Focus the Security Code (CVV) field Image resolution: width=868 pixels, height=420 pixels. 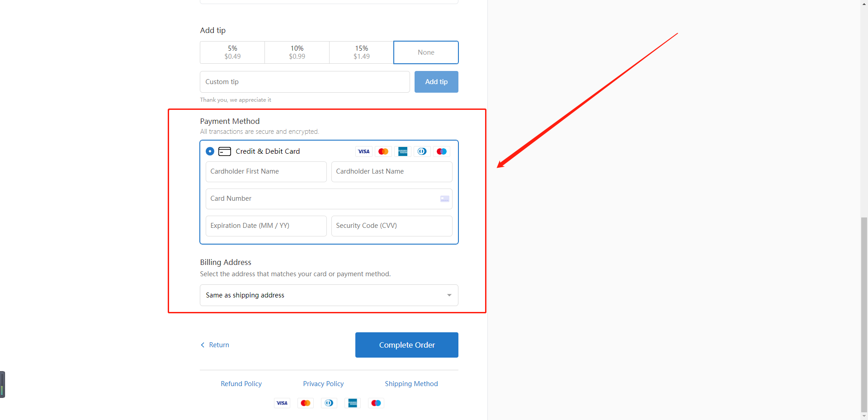point(392,226)
